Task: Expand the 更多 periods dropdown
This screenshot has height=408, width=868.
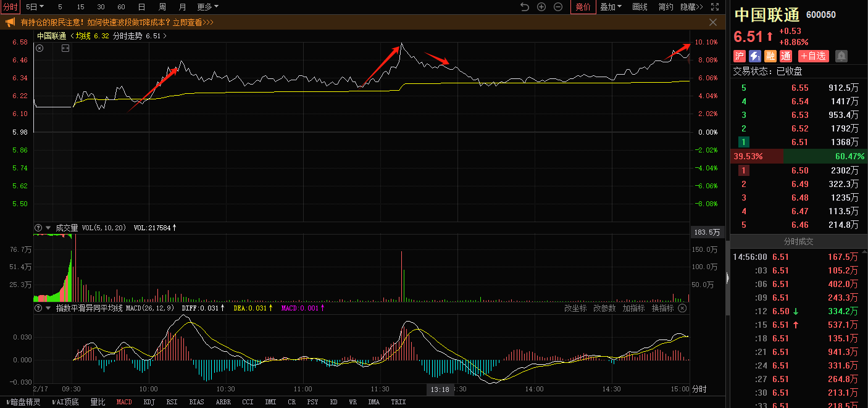Action: (207, 7)
